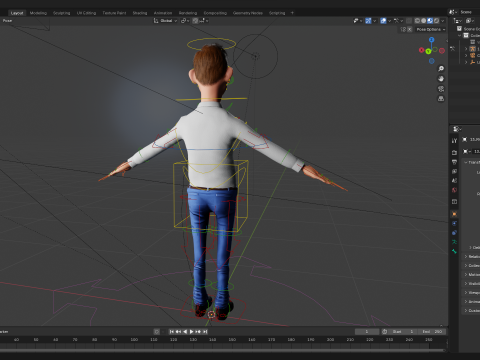This screenshot has width=480, height=360.
Task: Open the View Layer properties tab icon
Action: click(454, 171)
